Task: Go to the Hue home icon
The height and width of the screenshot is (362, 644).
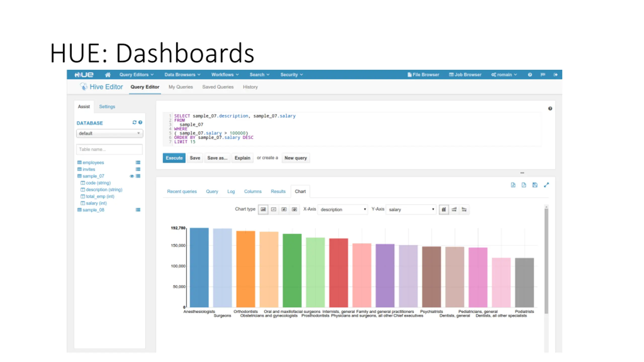Action: click(x=108, y=75)
